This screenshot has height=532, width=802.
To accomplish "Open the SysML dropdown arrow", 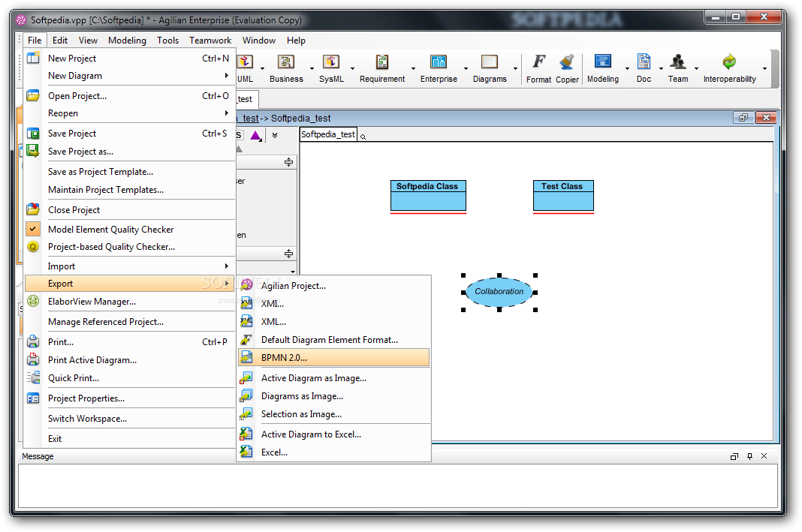I will 352,68.
